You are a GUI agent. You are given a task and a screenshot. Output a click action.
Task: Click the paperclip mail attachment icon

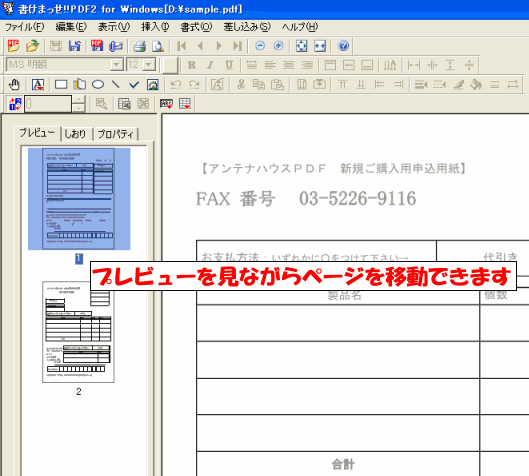(116, 46)
